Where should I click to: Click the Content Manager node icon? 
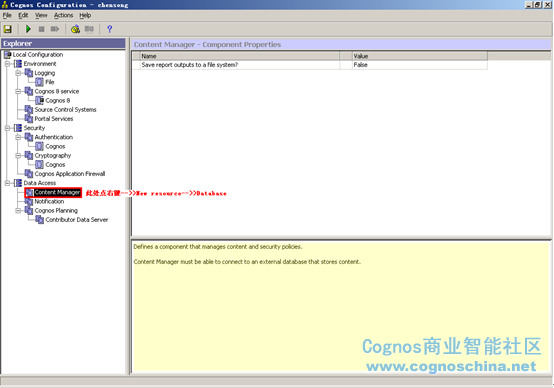point(29,193)
